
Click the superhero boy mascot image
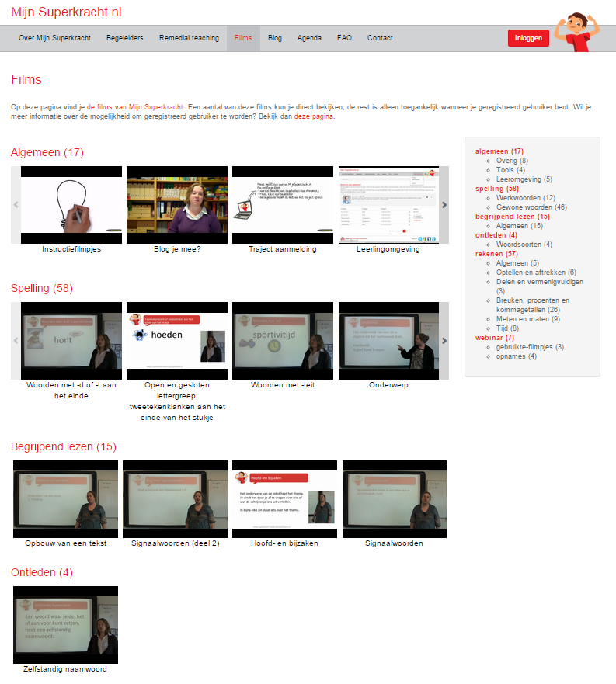[x=576, y=31]
